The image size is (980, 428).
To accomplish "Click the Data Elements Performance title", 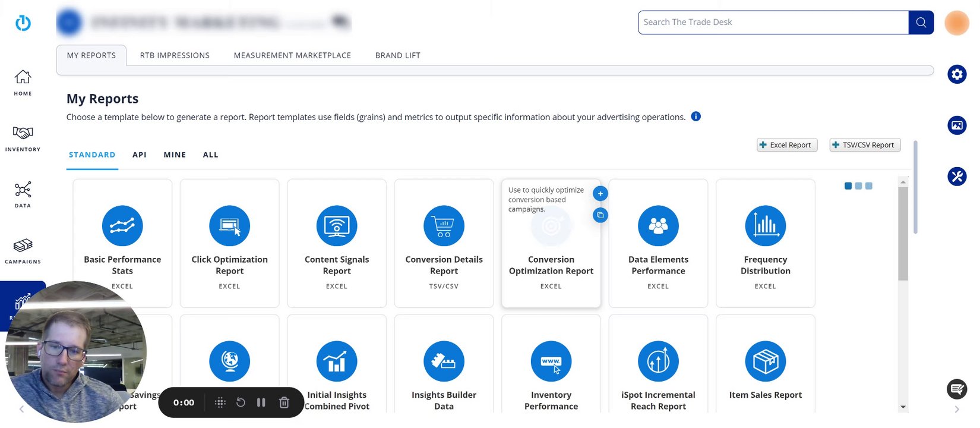I will tap(658, 265).
